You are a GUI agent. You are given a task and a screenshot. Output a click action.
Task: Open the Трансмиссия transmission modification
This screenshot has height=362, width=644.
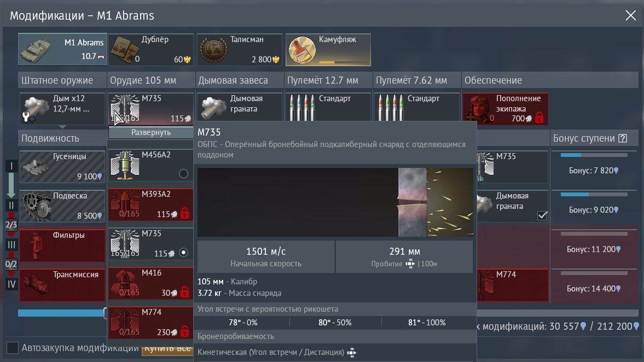coord(62,284)
